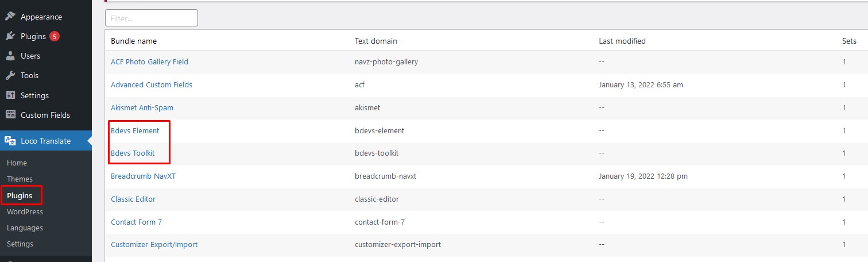Open the Bdevs Toolkit bundle link

point(133,153)
